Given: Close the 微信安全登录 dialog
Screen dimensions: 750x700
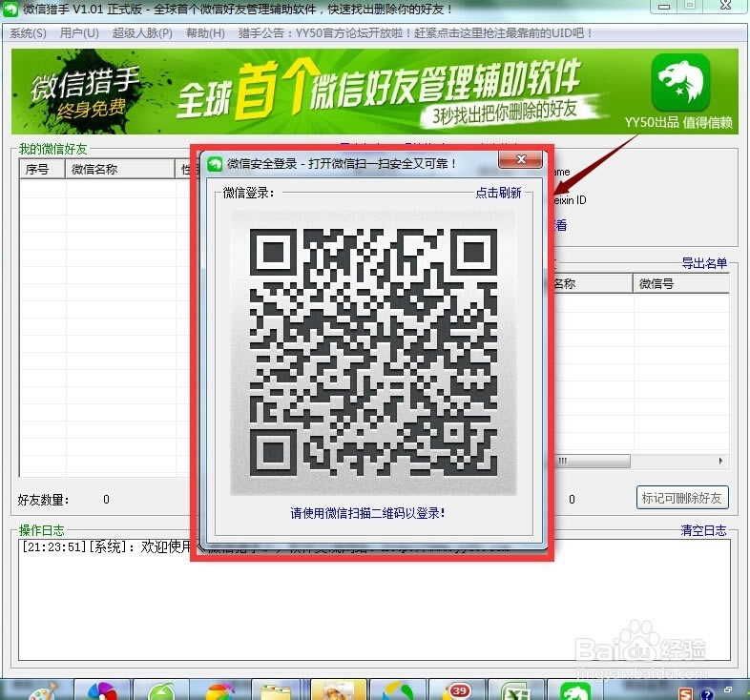Looking at the screenshot, I should pyautogui.click(x=520, y=159).
